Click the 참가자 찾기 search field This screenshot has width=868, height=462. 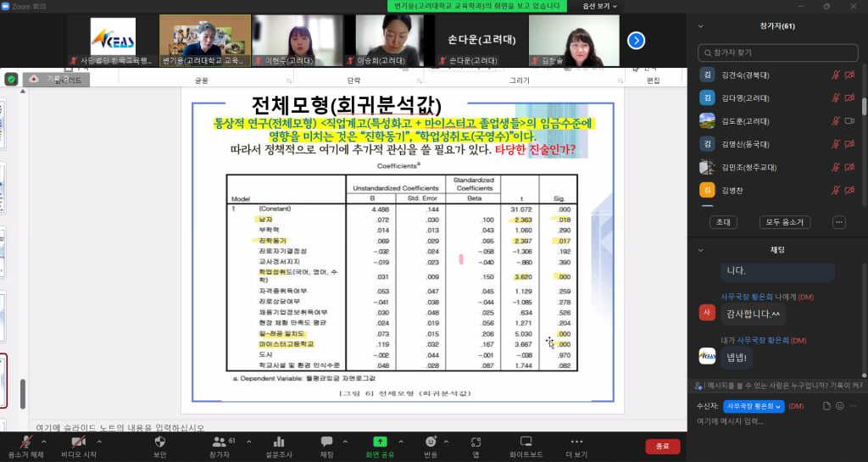pos(777,53)
